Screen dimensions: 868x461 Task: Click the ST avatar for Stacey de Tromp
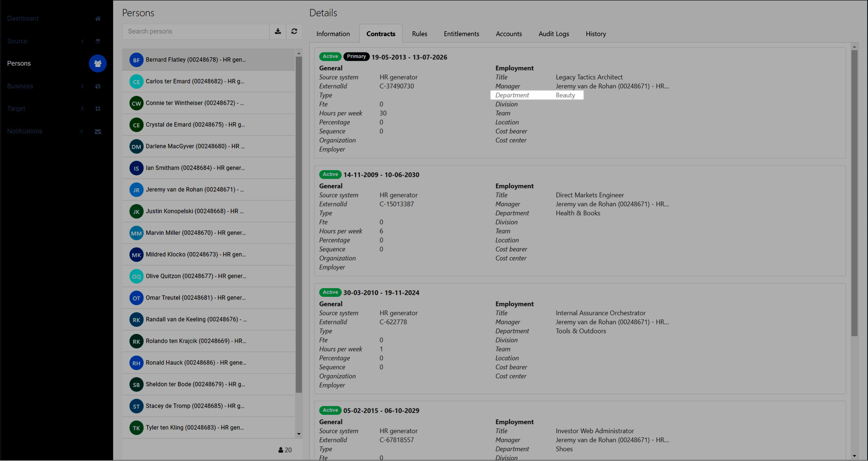(x=137, y=406)
